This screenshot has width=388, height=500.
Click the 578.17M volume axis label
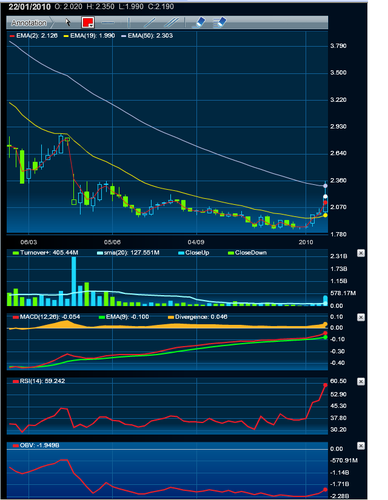point(343,293)
